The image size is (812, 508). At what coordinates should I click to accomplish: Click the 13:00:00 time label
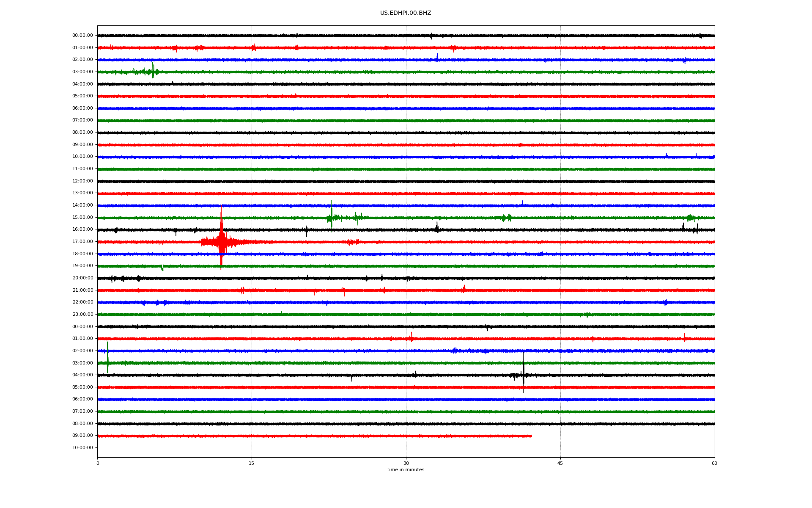coord(82,193)
